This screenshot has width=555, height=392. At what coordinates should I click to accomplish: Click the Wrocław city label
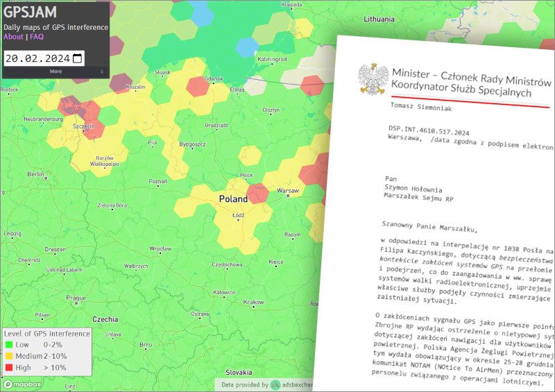point(160,248)
